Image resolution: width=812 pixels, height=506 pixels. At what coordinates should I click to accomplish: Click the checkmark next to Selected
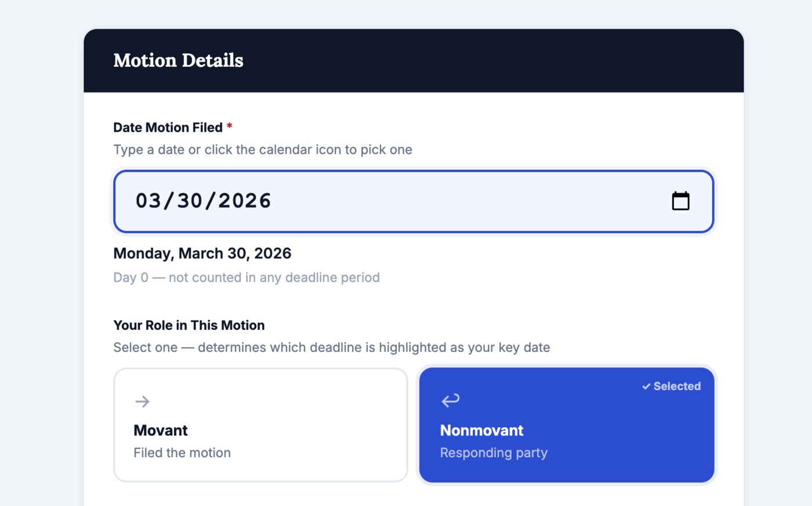[646, 387]
